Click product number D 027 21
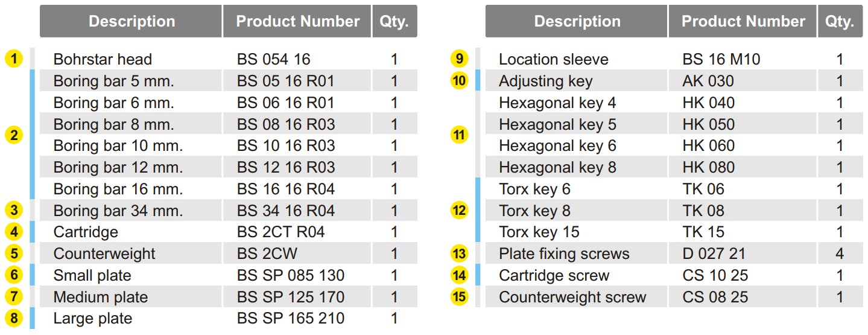The image size is (868, 335). [714, 254]
